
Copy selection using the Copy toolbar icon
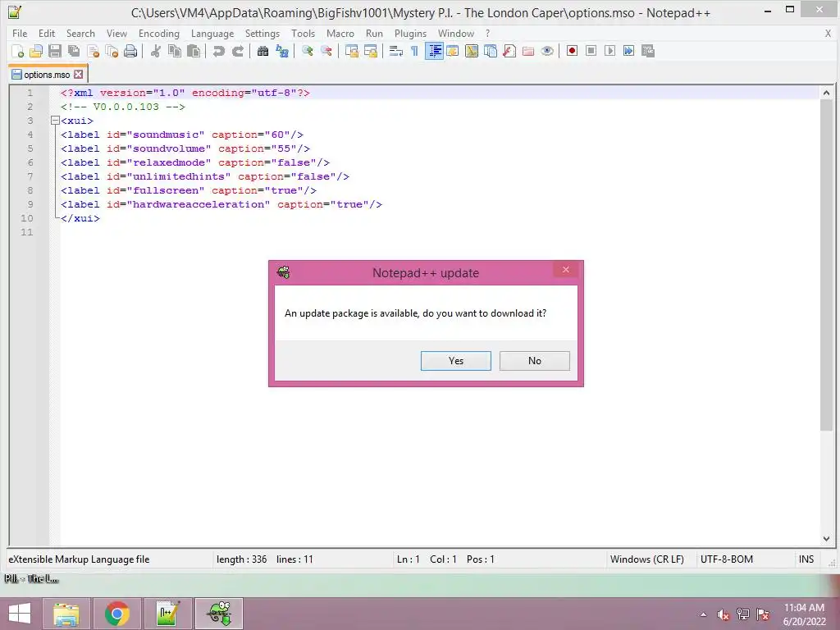tap(175, 52)
